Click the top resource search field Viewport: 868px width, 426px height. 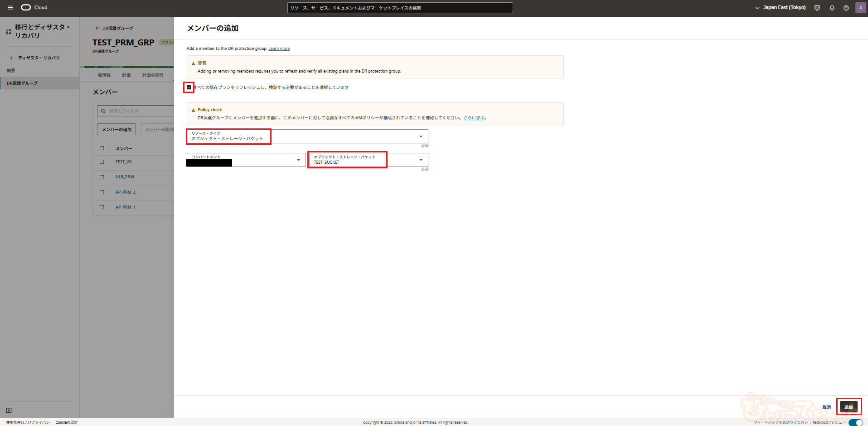coord(400,8)
